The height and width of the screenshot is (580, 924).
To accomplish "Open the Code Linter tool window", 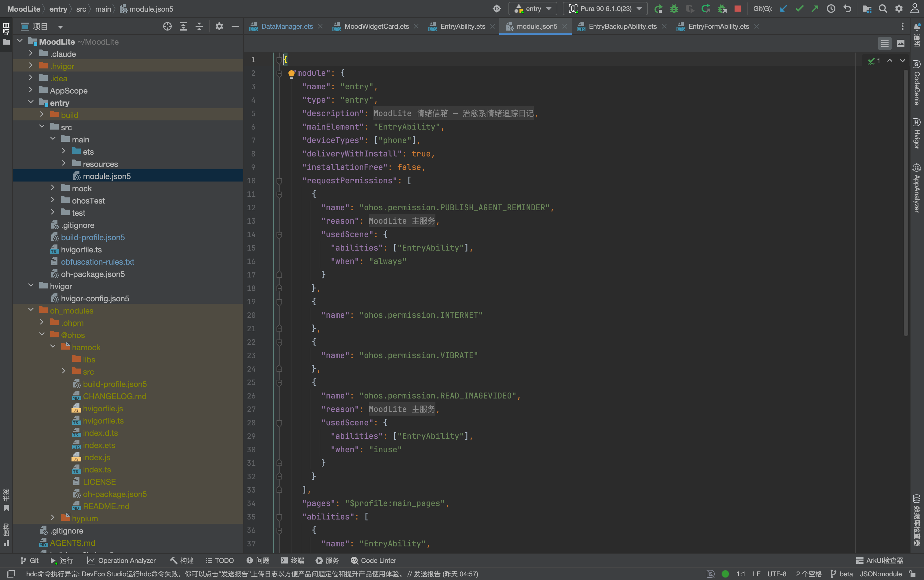I will click(374, 560).
